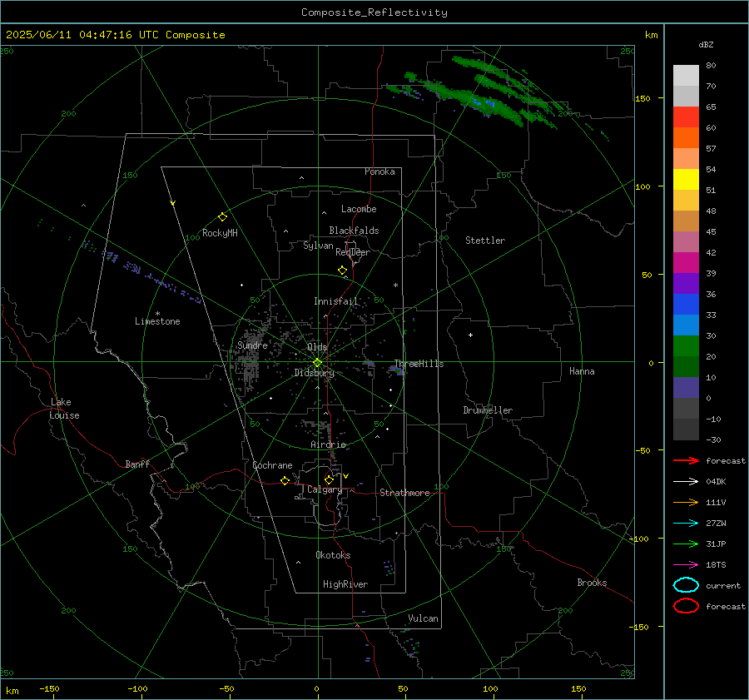The width and height of the screenshot is (749, 700).
Task: Select the magenta 42-39 dBZ swatch
Action: tap(686, 263)
